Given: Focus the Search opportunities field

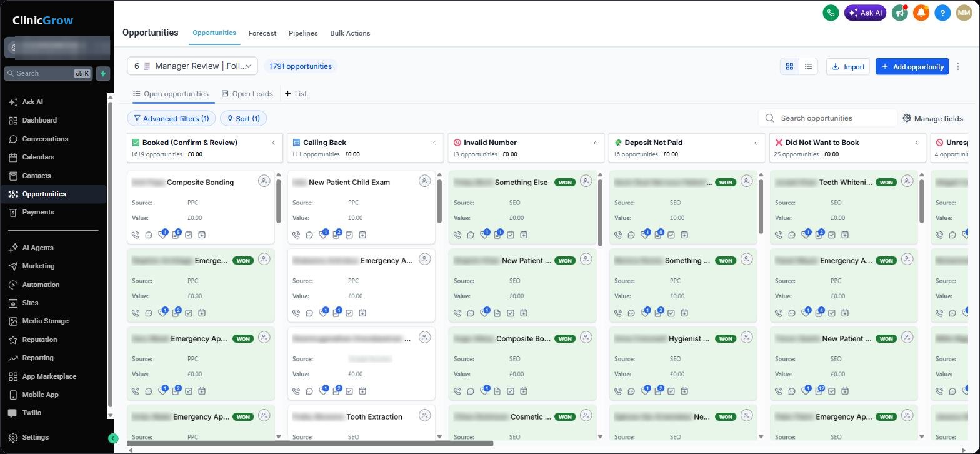Looking at the screenshot, I should (x=827, y=118).
